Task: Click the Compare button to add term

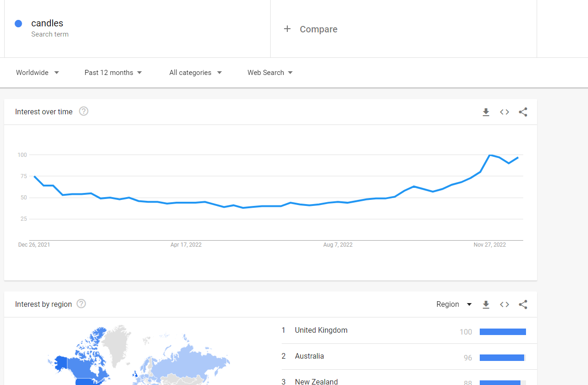Action: (311, 29)
